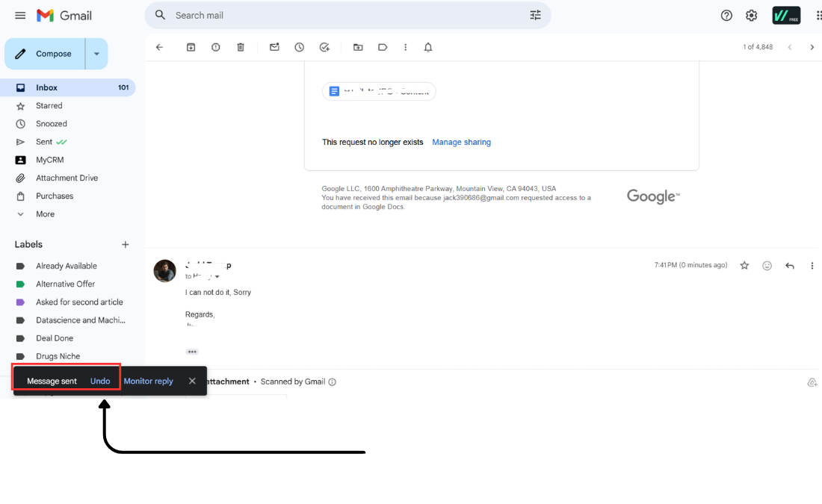Expand the More section in the sidebar
Viewport: 822px width, 504px height.
click(45, 214)
